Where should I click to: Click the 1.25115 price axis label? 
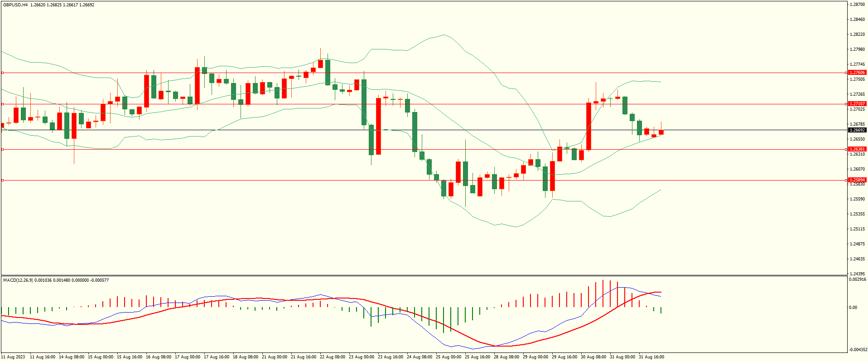point(858,229)
